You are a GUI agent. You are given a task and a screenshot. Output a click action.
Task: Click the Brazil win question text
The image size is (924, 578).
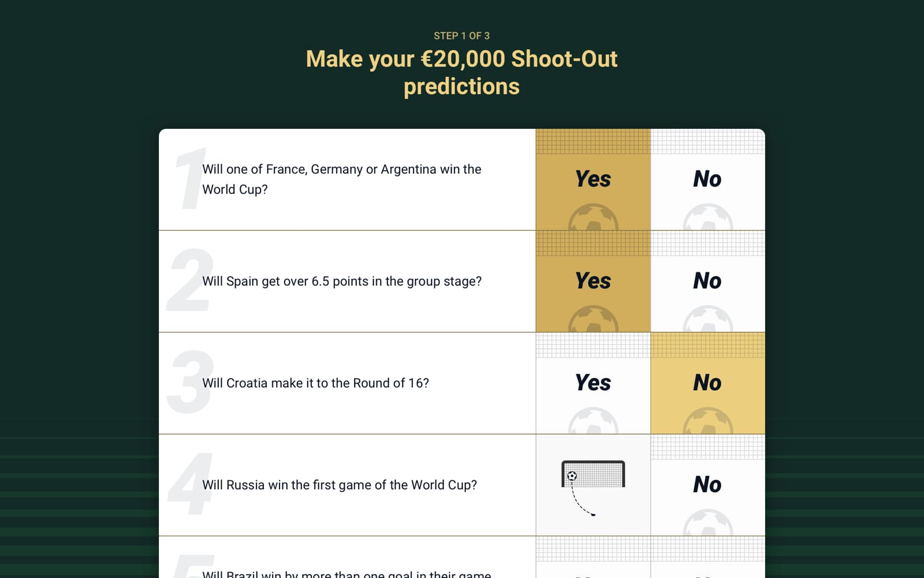tap(346, 573)
